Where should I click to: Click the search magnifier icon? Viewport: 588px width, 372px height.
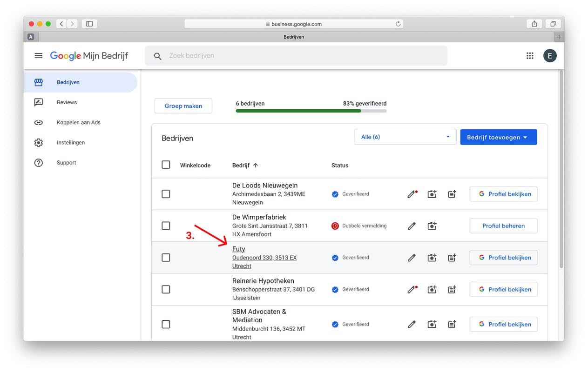click(x=158, y=56)
